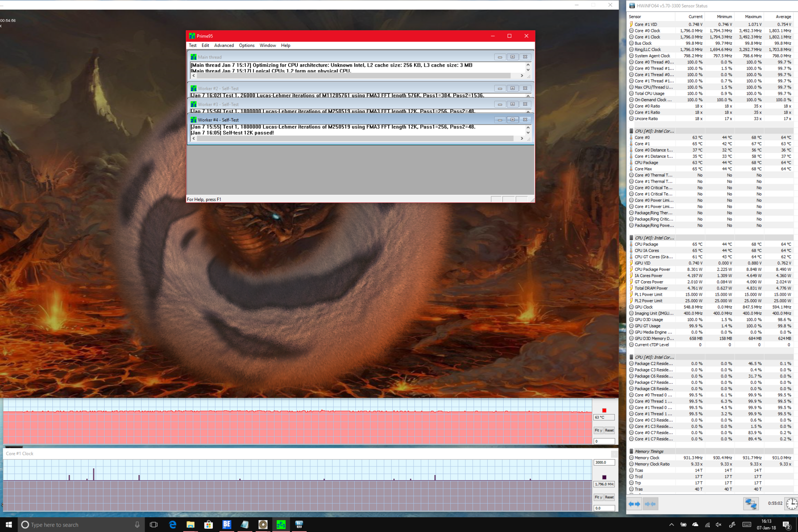Click the 0.0 minimum field of clock graph
The image size is (798, 532).
click(604, 508)
